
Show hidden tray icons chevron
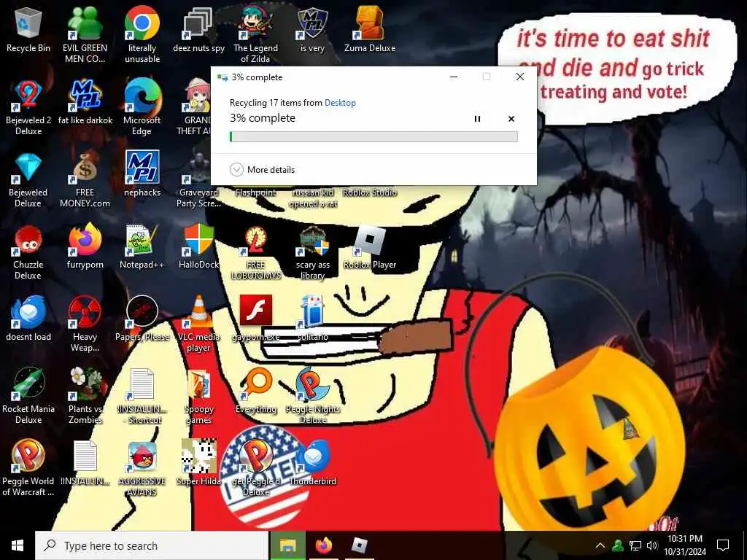(x=600, y=545)
